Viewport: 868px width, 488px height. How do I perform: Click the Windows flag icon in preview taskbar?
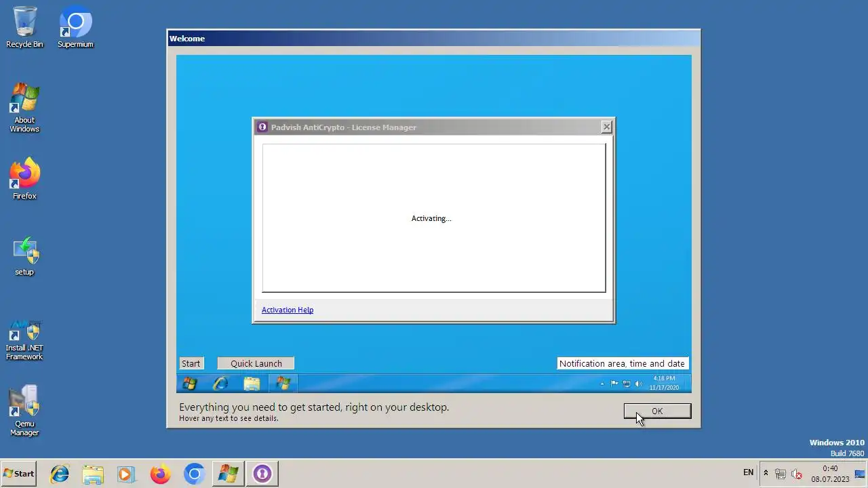(283, 384)
